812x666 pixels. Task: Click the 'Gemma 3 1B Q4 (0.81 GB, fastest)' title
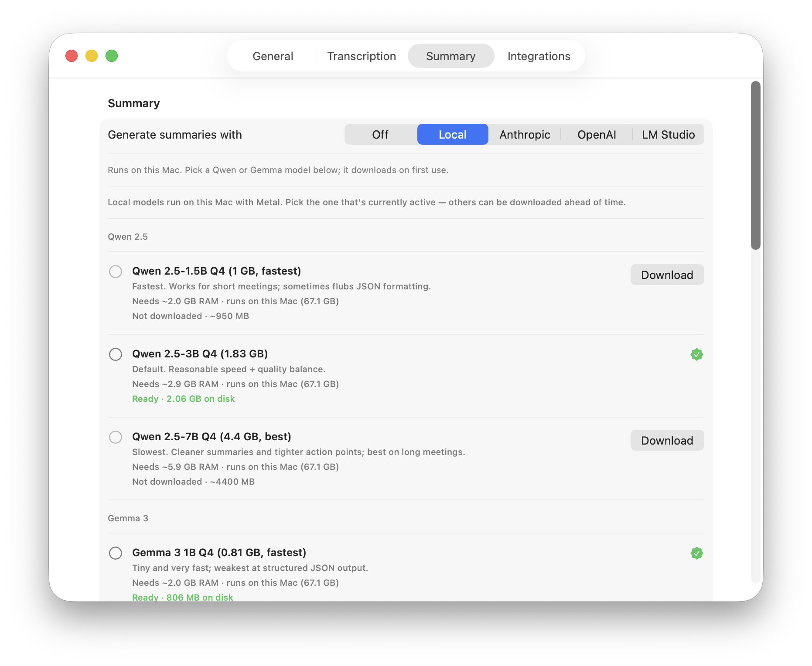(219, 553)
